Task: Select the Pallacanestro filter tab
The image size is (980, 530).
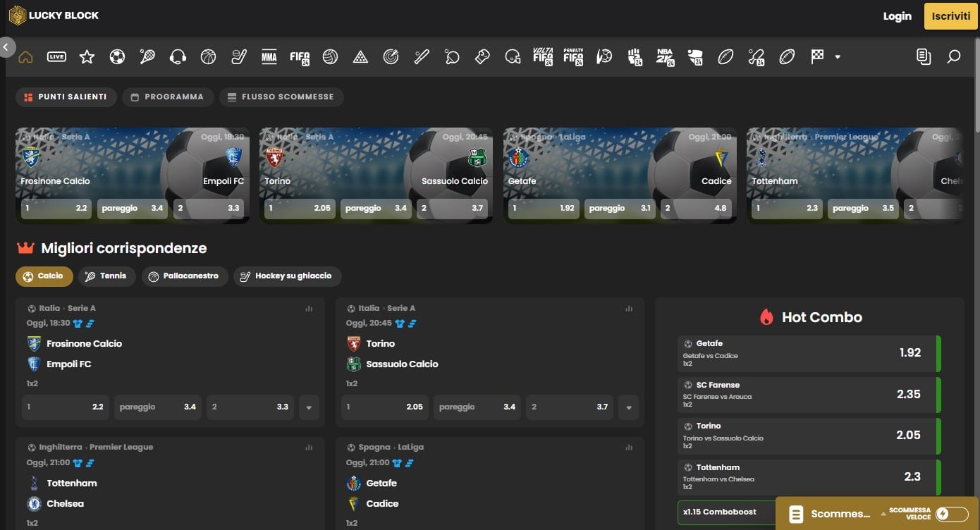Action: [x=185, y=276]
